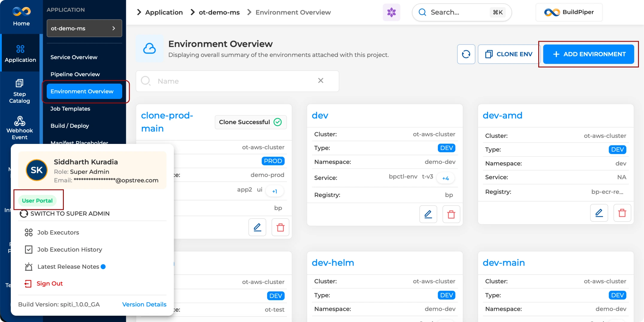The height and width of the screenshot is (322, 644).
Task: Open the Application sidebar section
Action: (x=20, y=53)
